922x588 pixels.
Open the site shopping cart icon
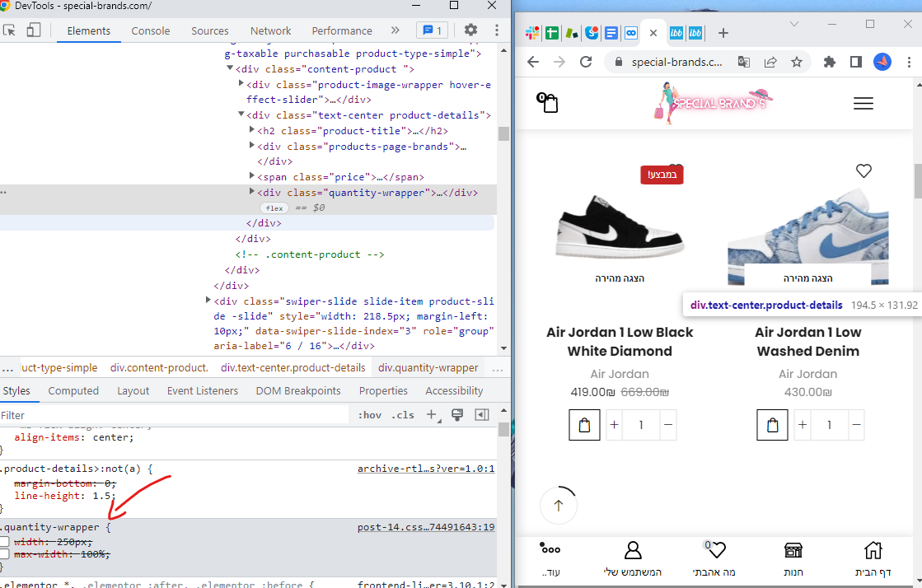[x=547, y=102]
